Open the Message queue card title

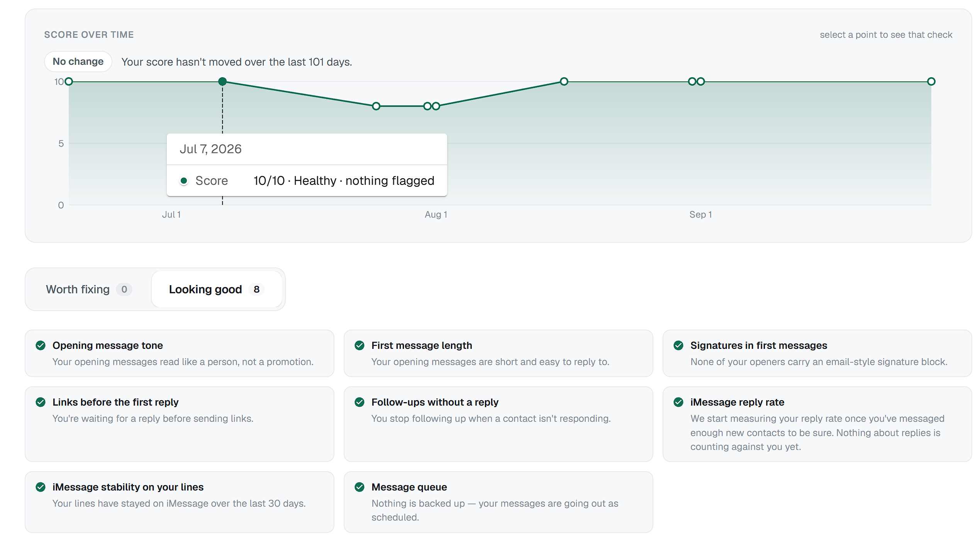409,487
